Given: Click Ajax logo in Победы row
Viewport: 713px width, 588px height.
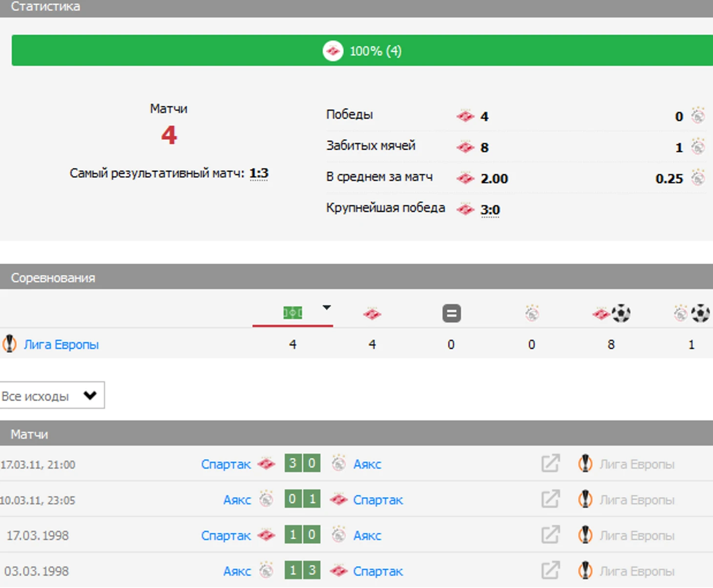Looking at the screenshot, I should click(x=698, y=116).
